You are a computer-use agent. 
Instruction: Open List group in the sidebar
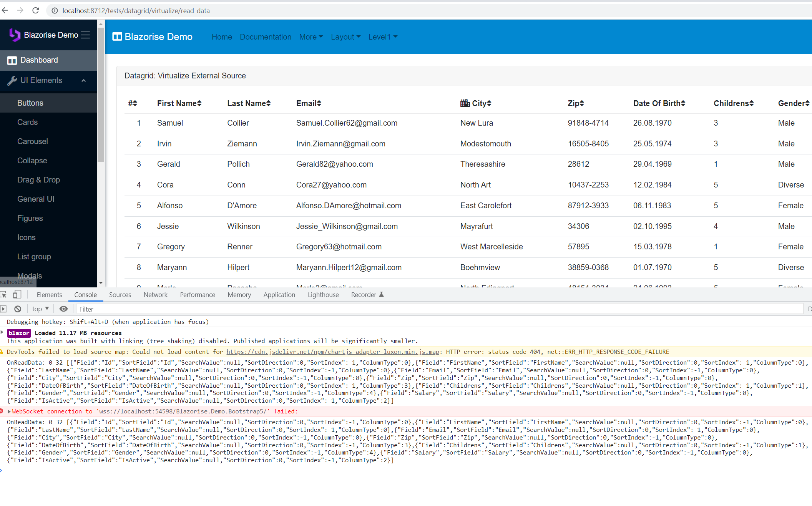tap(48, 257)
